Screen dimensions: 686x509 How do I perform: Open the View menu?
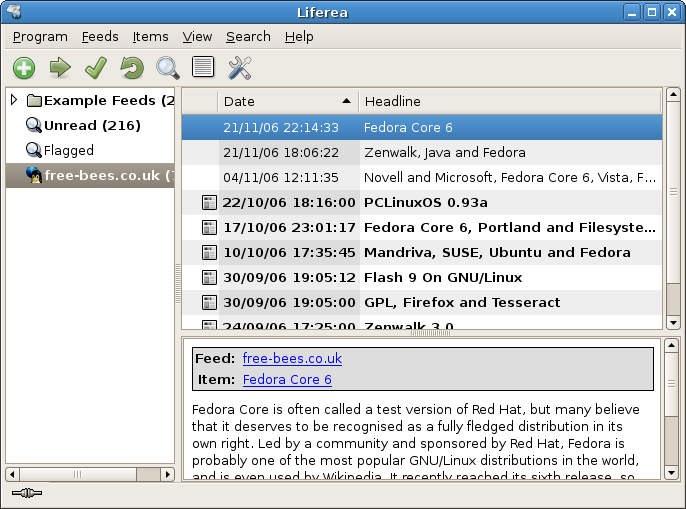pyautogui.click(x=197, y=37)
